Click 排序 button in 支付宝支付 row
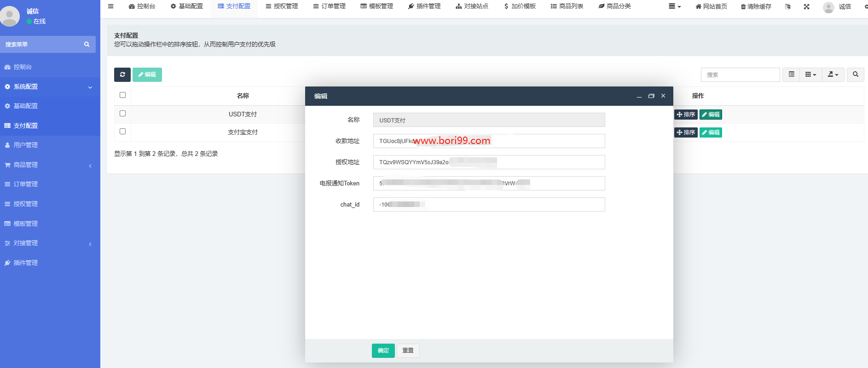 [686, 132]
